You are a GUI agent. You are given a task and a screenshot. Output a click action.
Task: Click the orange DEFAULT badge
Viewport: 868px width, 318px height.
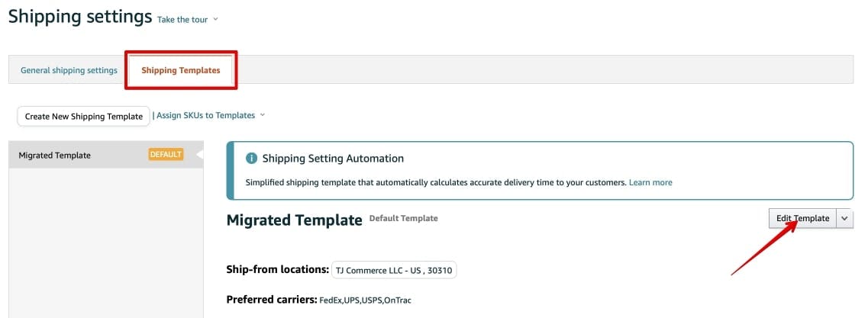pos(166,154)
